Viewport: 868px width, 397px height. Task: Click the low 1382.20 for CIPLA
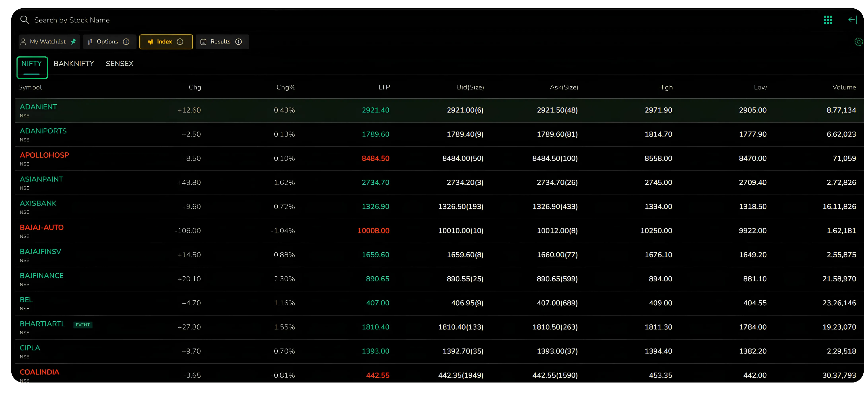click(752, 351)
